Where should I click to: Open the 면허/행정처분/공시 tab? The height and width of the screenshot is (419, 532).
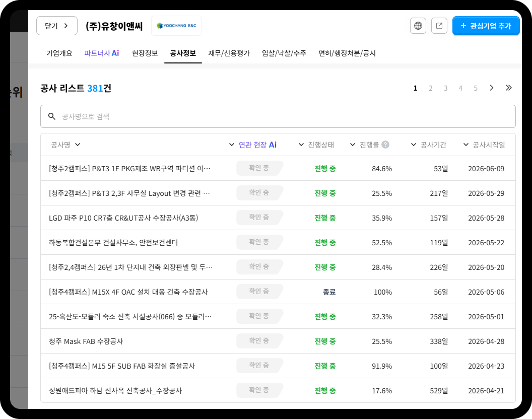pyautogui.click(x=347, y=53)
